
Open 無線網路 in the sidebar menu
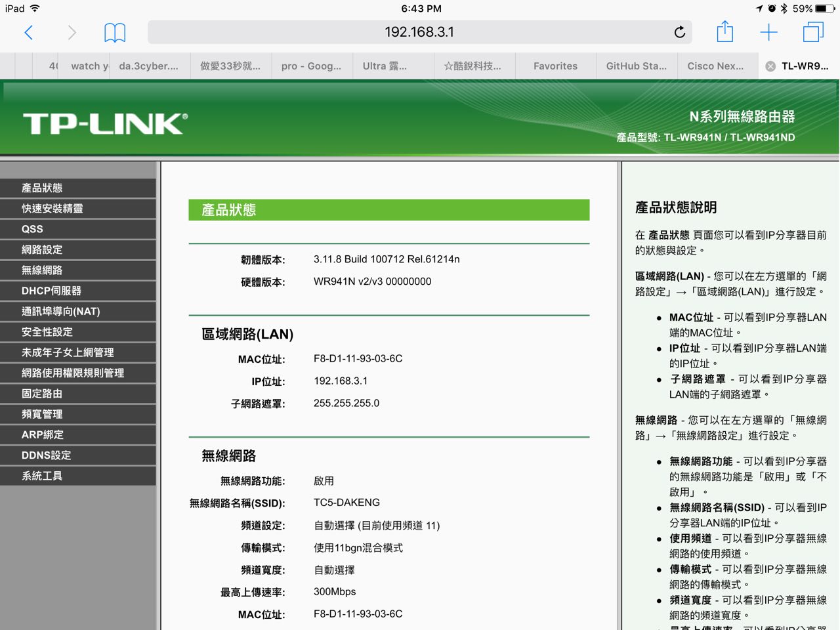pyautogui.click(x=78, y=270)
